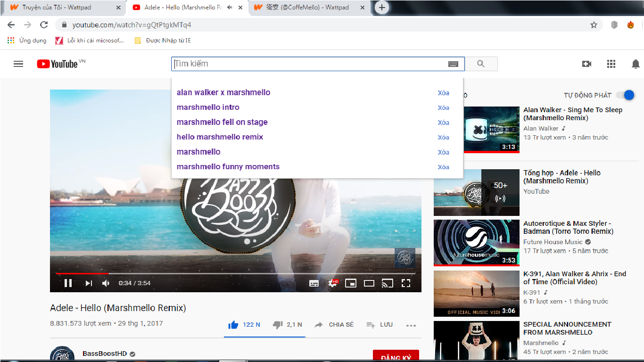Toggle the TỰ ĐỘNG PHÁT autoplay switch
The image size is (644, 362).
(625, 95)
